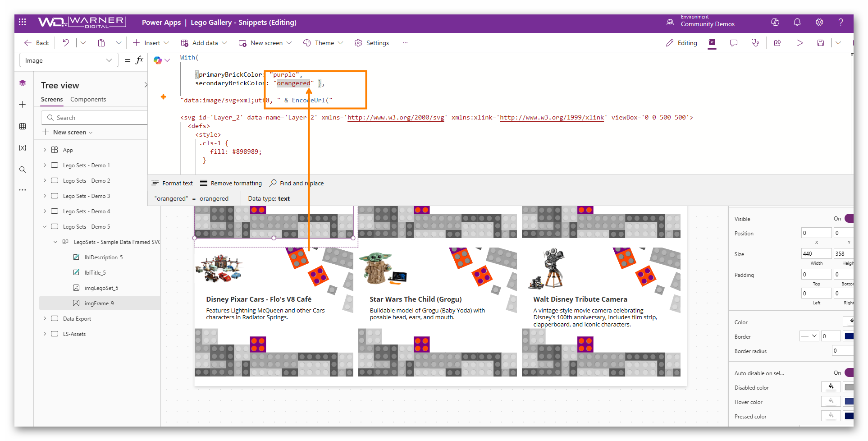Click the Paste clipboard icon

(101, 43)
